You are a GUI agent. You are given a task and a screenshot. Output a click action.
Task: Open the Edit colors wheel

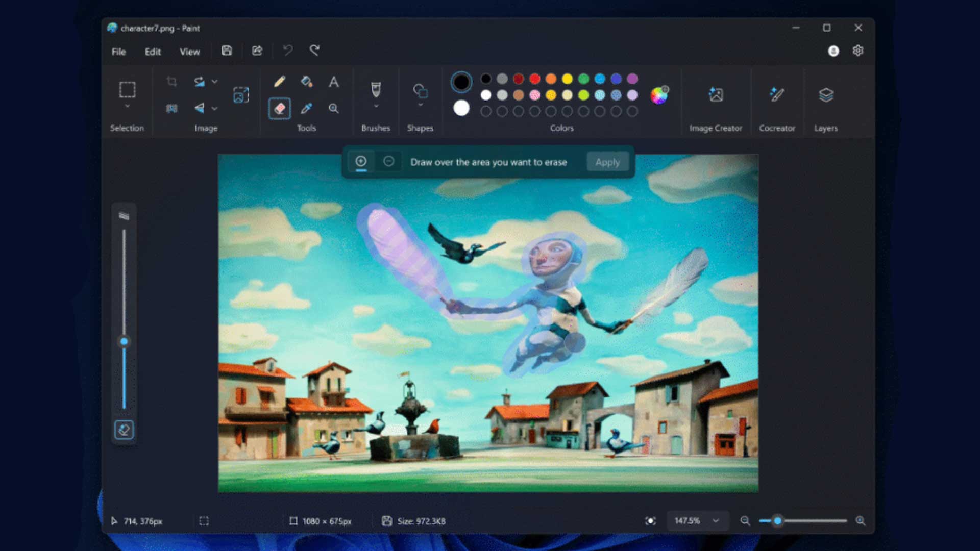click(x=659, y=95)
